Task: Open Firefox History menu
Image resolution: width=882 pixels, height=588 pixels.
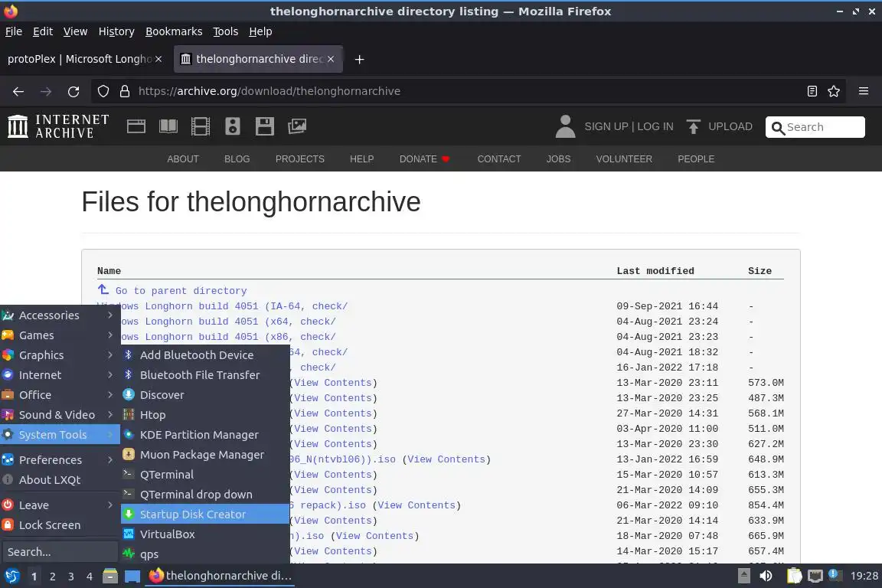Action: (116, 31)
